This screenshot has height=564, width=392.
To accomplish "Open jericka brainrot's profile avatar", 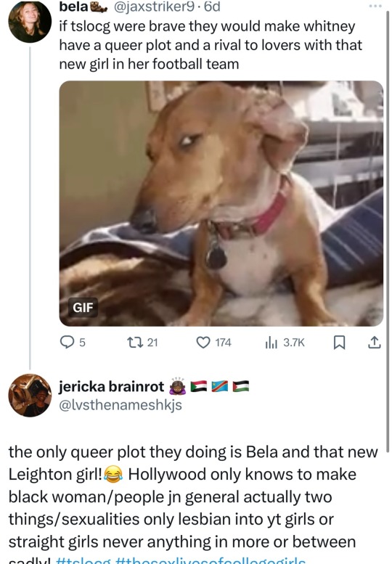I will [30, 396].
